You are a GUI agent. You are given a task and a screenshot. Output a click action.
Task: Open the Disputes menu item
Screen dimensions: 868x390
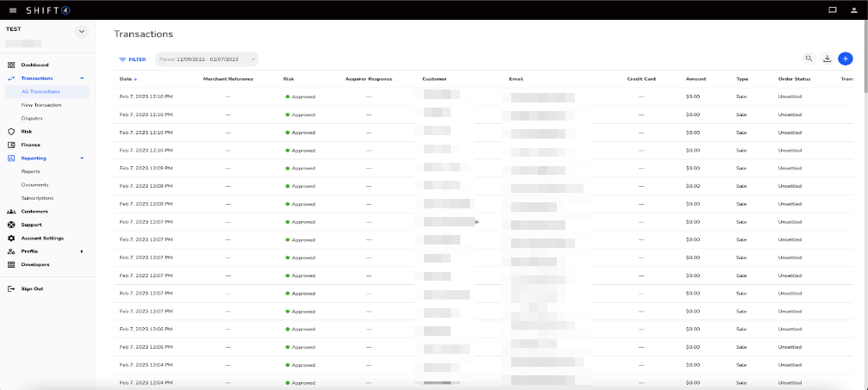coord(32,118)
